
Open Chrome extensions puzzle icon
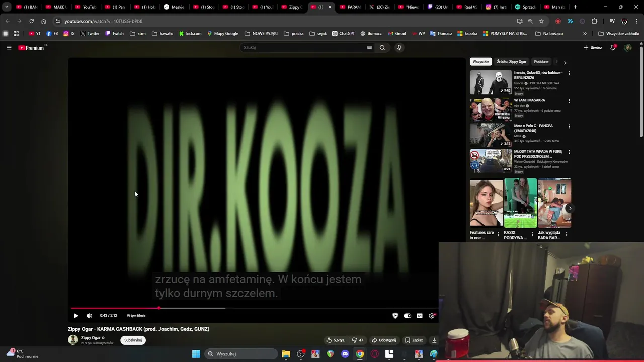(x=595, y=21)
